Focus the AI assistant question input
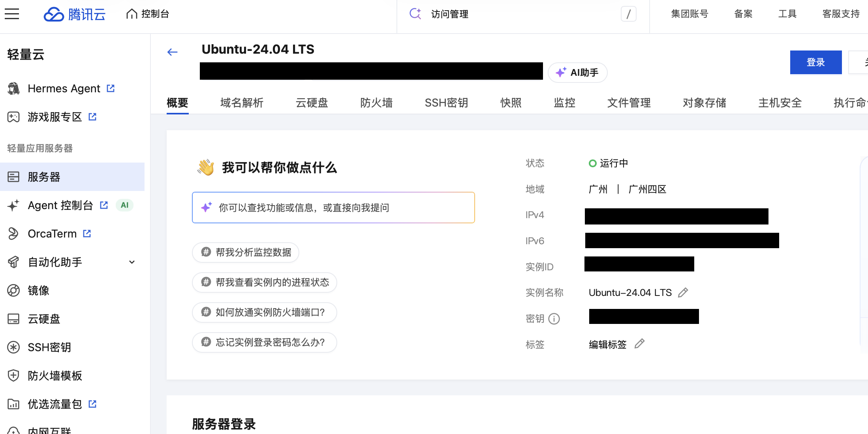This screenshot has height=434, width=868. 333,208
